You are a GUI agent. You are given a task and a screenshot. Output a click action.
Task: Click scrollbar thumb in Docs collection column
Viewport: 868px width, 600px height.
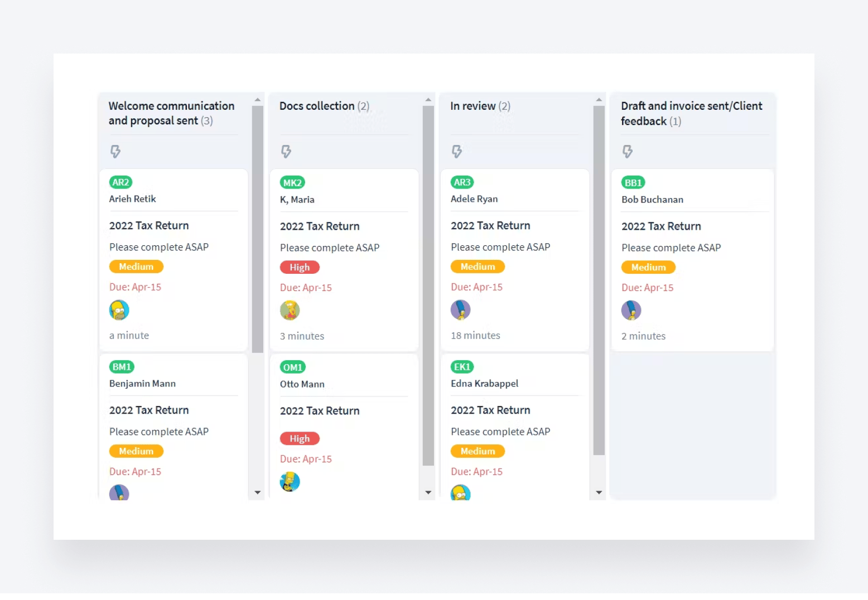point(428,286)
